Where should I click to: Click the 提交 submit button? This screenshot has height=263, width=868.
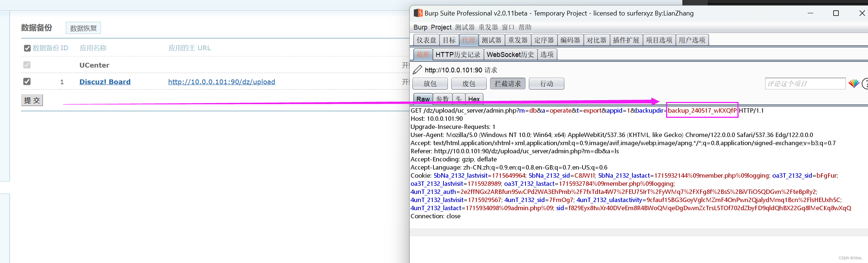pos(32,100)
